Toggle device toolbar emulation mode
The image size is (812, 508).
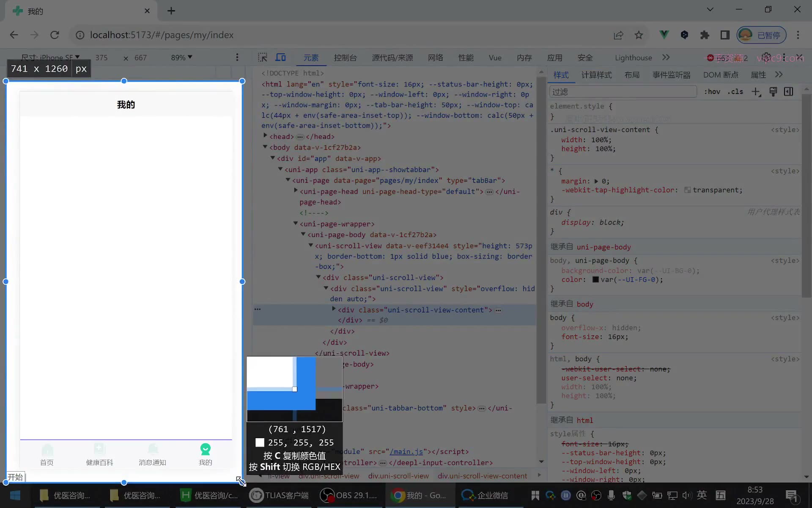point(281,58)
